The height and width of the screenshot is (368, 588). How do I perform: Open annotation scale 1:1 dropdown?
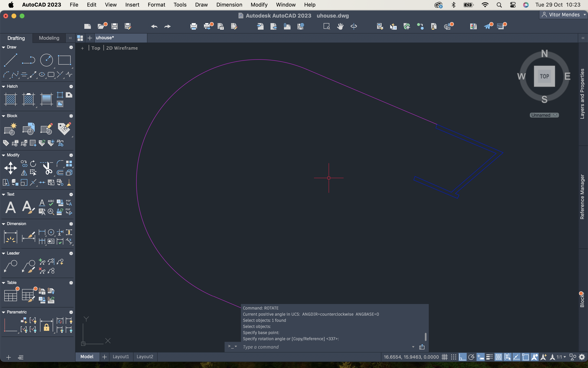pos(561,357)
